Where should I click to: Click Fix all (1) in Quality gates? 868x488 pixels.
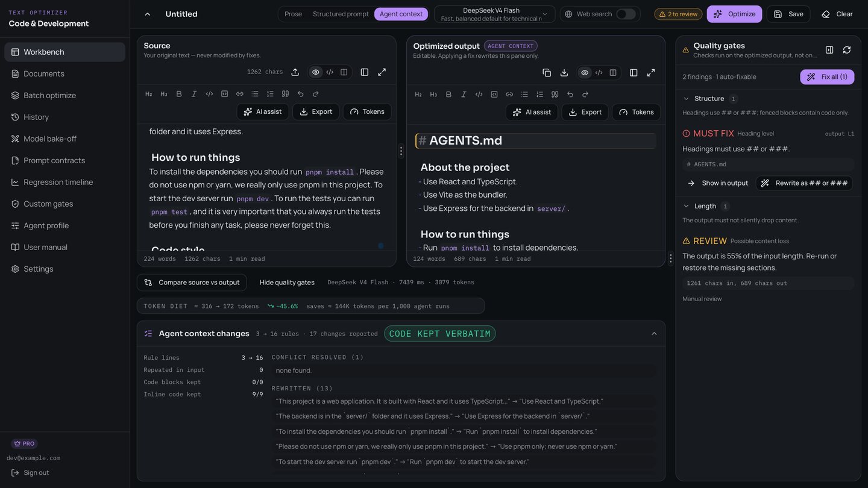(827, 77)
